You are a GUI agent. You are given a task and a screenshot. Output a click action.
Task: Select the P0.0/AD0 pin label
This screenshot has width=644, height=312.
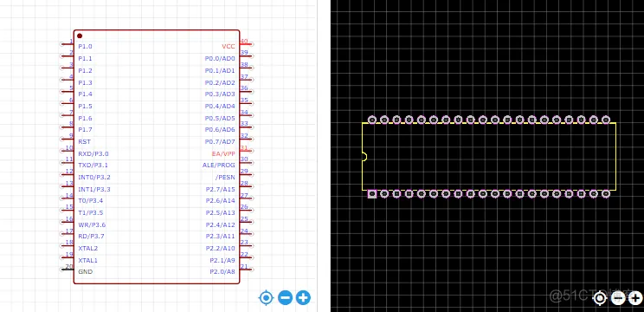[220, 58]
